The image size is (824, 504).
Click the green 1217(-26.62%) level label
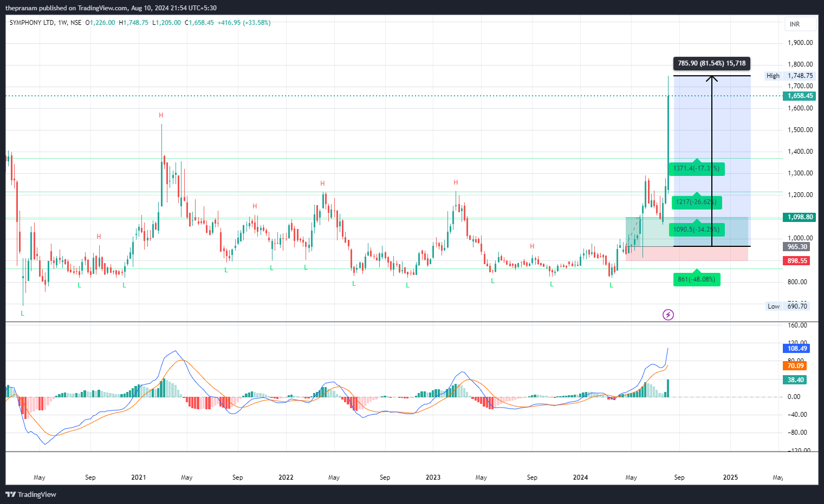[x=696, y=202]
